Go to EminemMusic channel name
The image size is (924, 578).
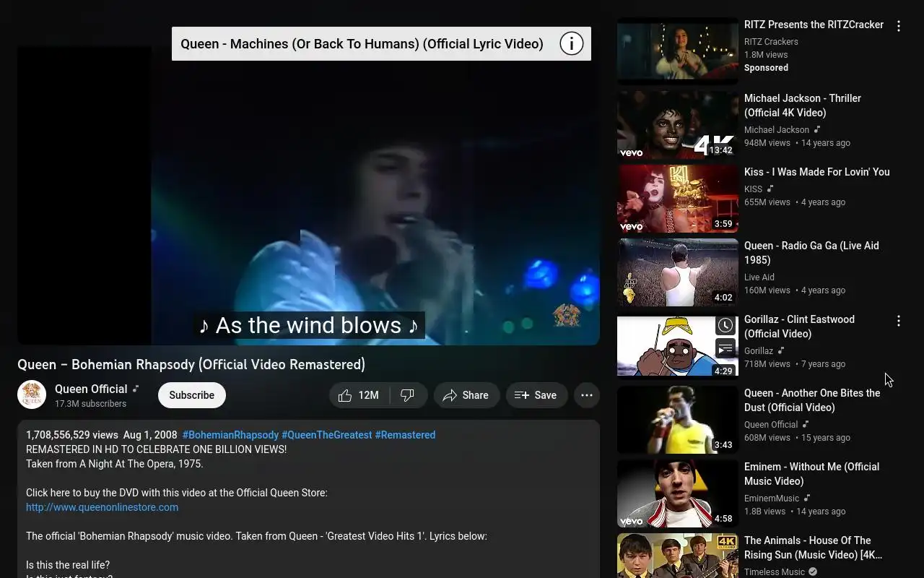[772, 499]
